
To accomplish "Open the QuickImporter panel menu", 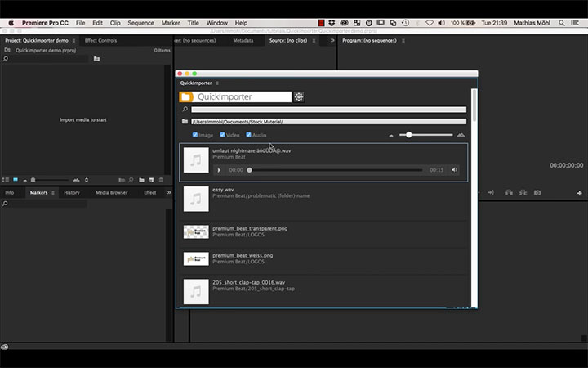I will (217, 83).
